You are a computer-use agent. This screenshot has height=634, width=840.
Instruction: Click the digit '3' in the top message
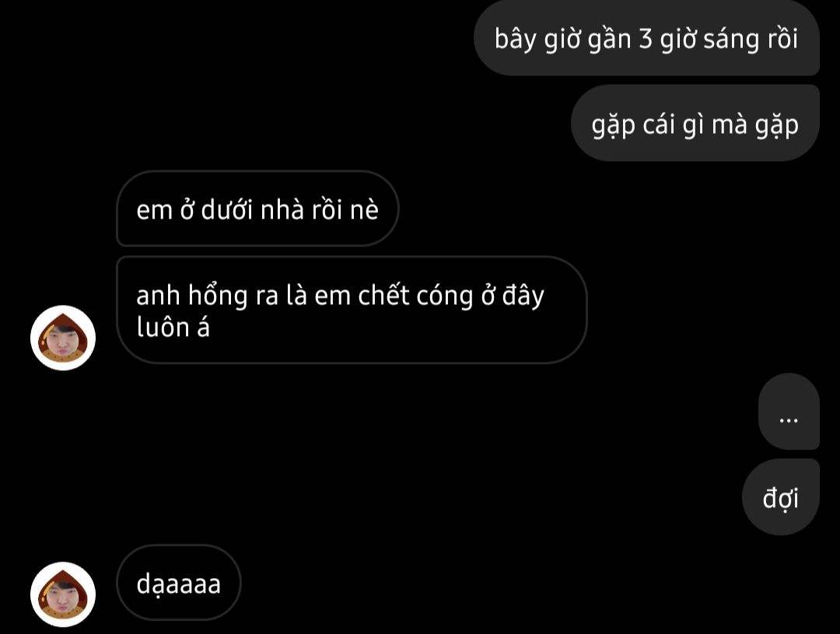[x=645, y=39]
